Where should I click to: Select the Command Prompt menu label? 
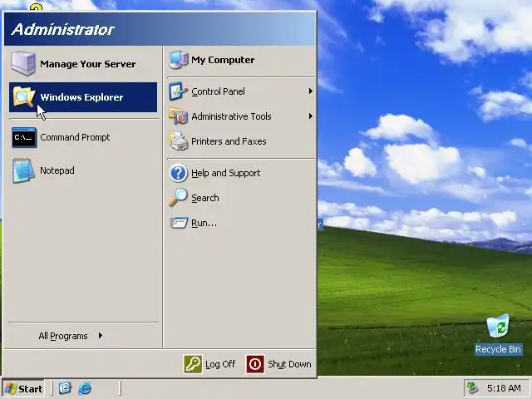click(75, 137)
